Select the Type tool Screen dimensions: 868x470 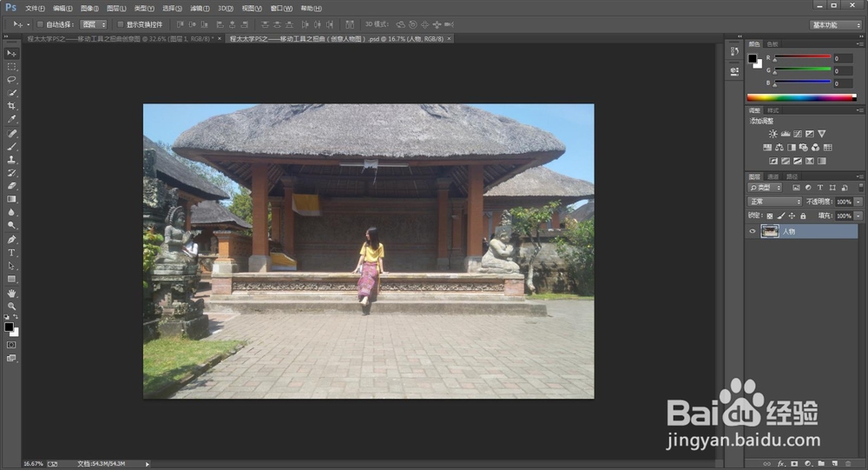pyautogui.click(x=11, y=253)
